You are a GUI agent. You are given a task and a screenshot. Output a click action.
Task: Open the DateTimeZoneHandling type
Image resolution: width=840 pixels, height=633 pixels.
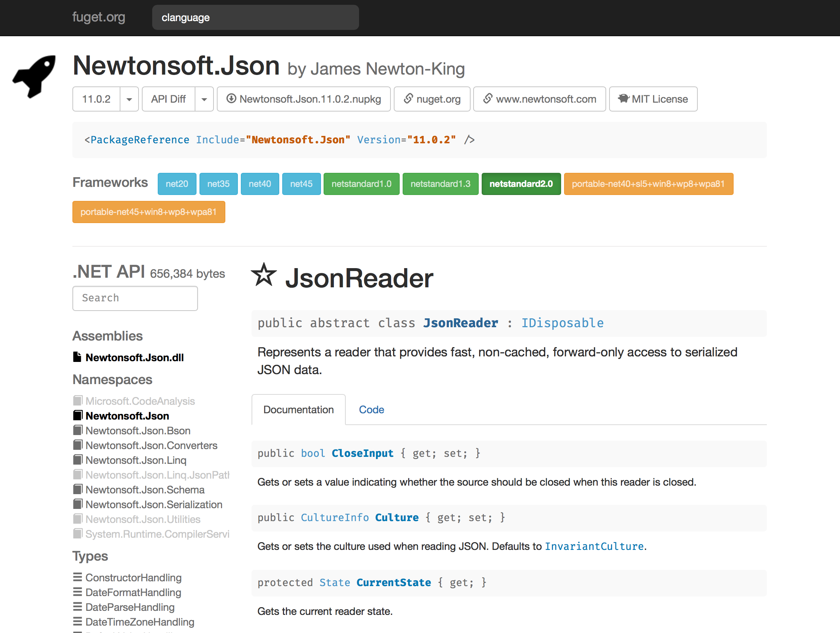click(140, 622)
